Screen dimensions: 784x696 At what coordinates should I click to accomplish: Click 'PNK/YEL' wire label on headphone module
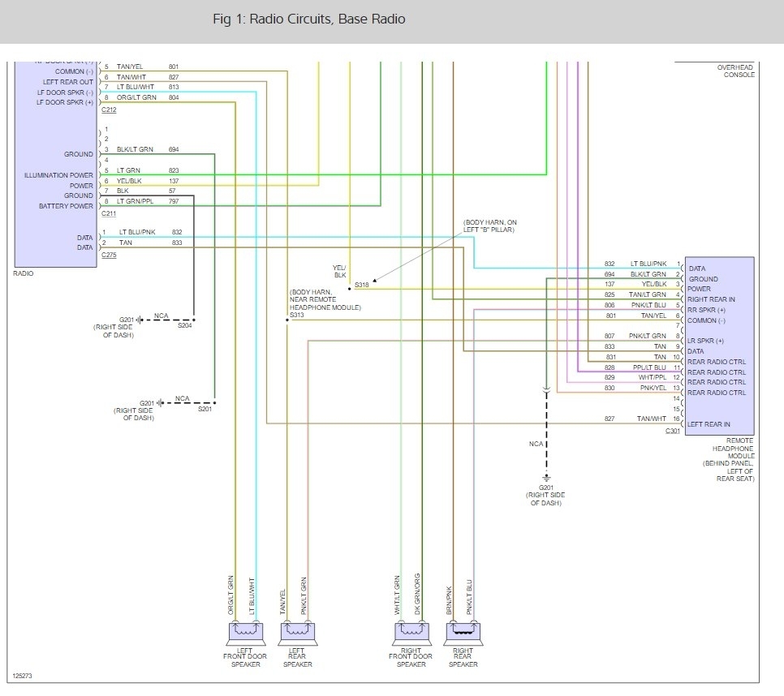[653, 388]
